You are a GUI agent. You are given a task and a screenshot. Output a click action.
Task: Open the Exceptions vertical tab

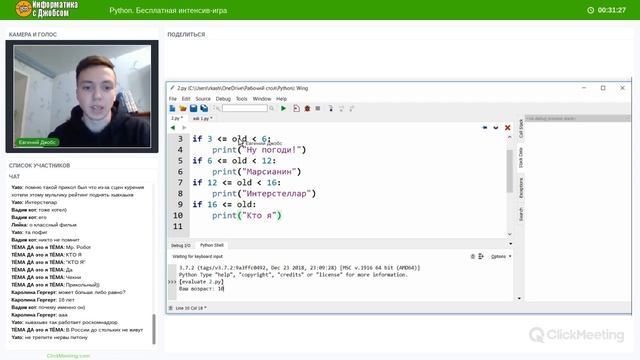[521, 188]
